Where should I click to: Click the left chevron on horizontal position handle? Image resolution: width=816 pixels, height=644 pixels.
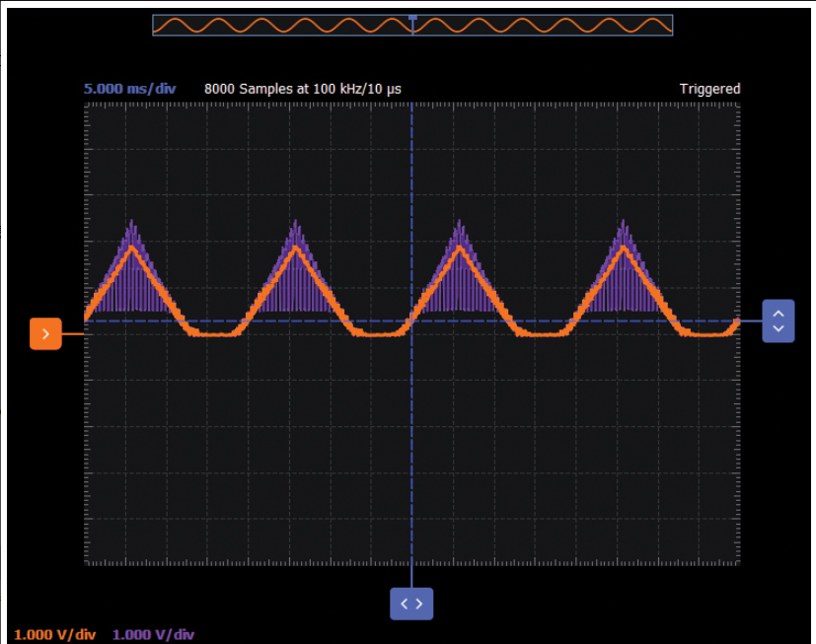tap(404, 604)
